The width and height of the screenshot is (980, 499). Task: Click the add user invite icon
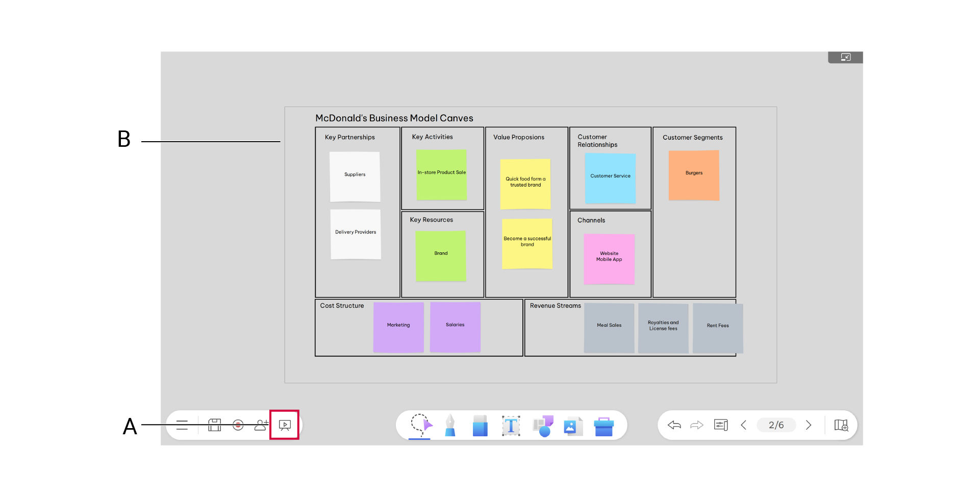261,425
